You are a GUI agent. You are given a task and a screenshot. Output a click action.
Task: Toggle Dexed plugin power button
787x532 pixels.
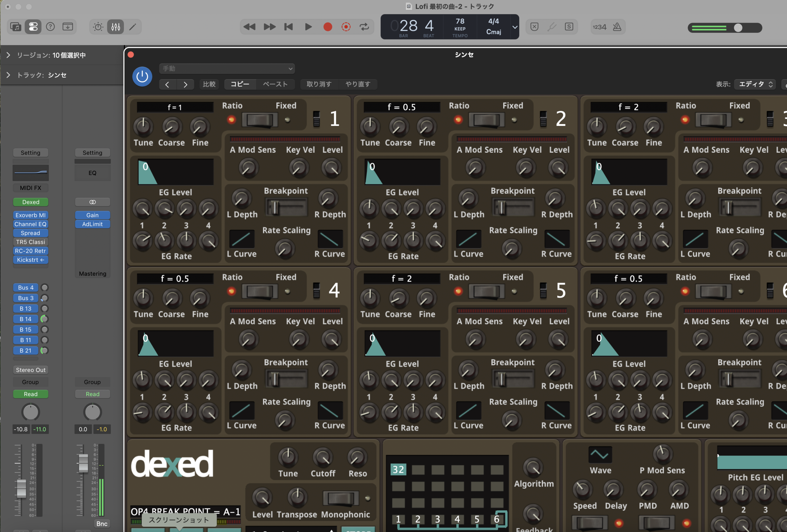(142, 76)
